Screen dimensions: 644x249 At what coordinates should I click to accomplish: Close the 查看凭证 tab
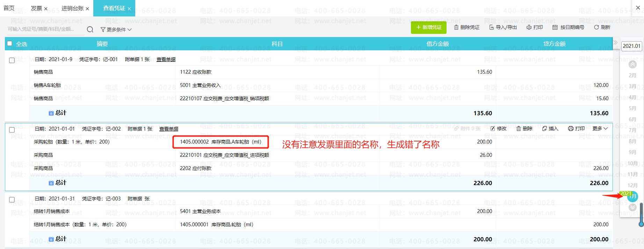129,9
